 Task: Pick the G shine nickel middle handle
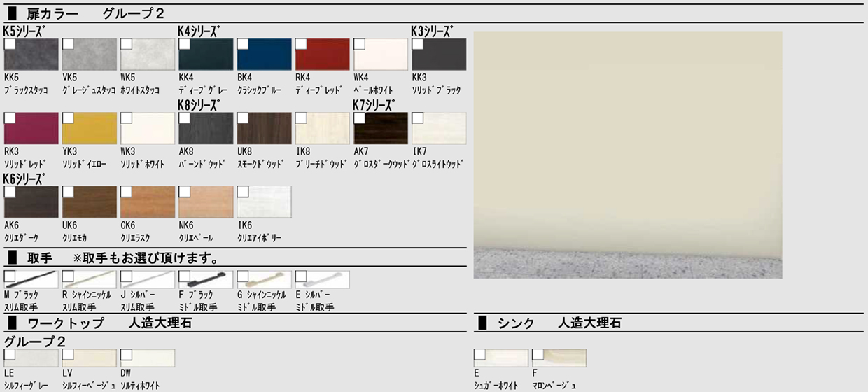point(263,280)
